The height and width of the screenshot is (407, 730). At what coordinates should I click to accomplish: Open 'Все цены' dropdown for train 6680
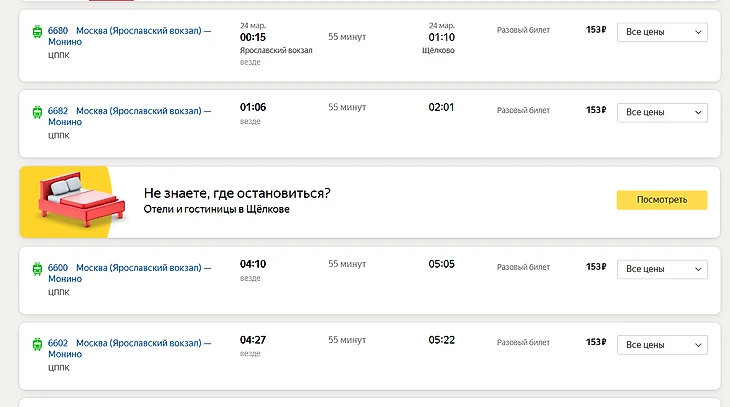pos(662,33)
